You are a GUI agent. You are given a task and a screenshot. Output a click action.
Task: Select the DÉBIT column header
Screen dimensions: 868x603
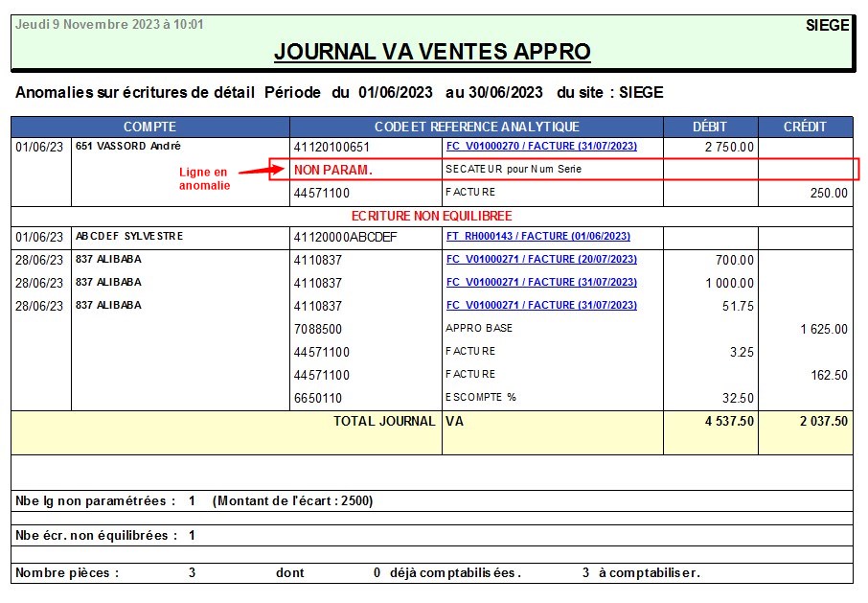tap(710, 127)
